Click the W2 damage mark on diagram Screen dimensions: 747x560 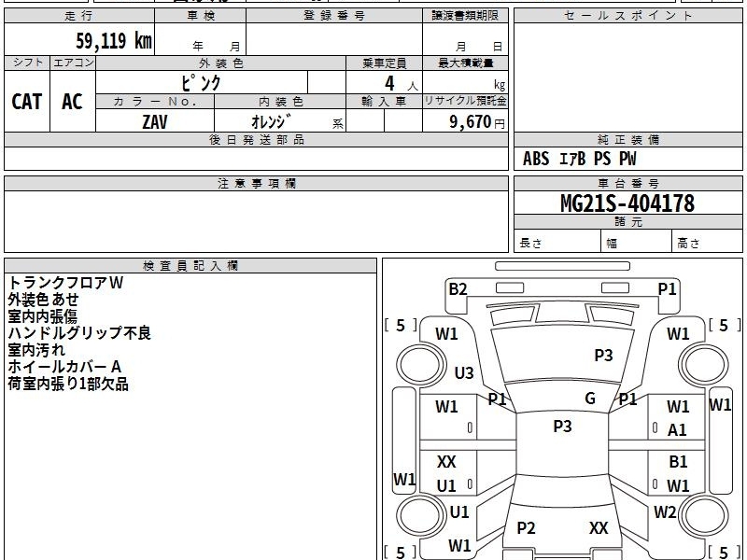tap(665, 512)
